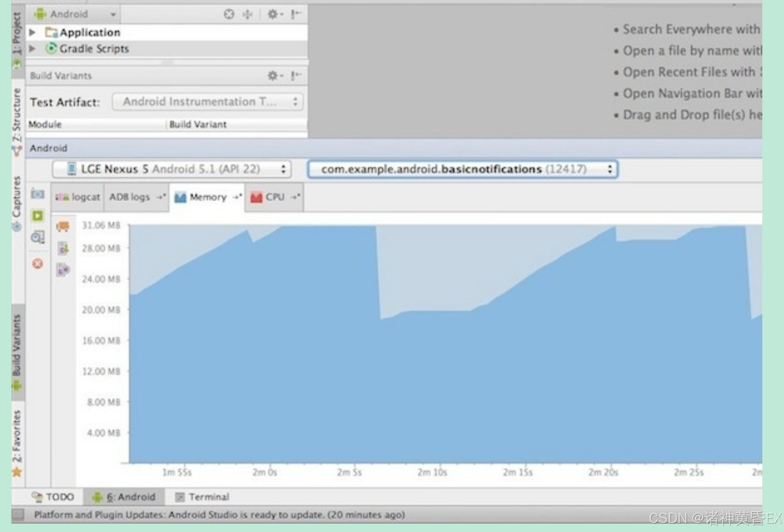Click the 2m 20s time axis label
This screenshot has width=784, height=532.
pyautogui.click(x=603, y=472)
